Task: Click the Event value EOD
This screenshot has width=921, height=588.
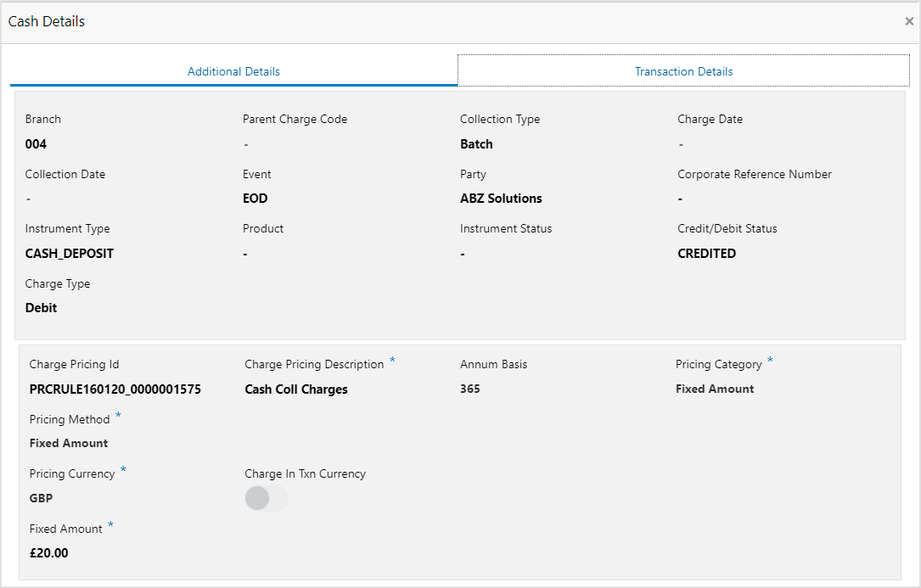Action: click(255, 199)
